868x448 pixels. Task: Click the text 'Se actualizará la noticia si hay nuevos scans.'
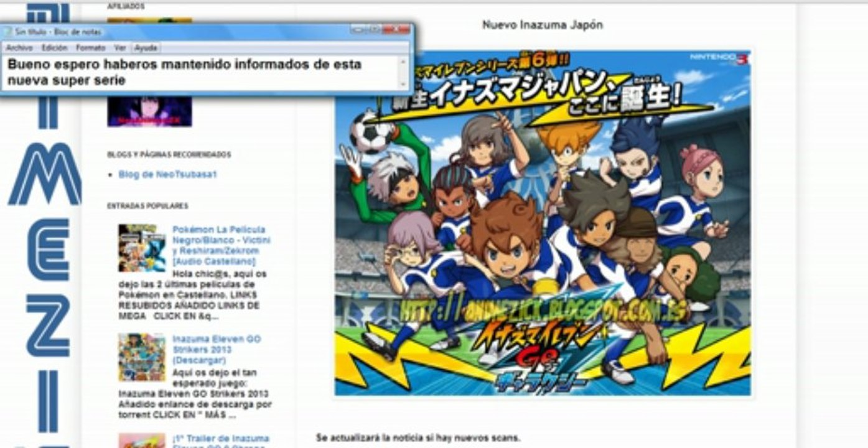coord(418,438)
